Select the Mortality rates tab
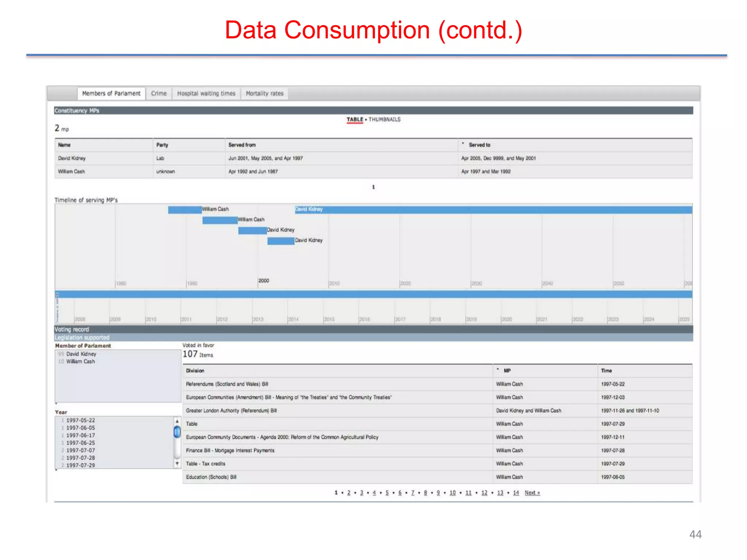Screen dimensions: 747x560 [264, 93]
